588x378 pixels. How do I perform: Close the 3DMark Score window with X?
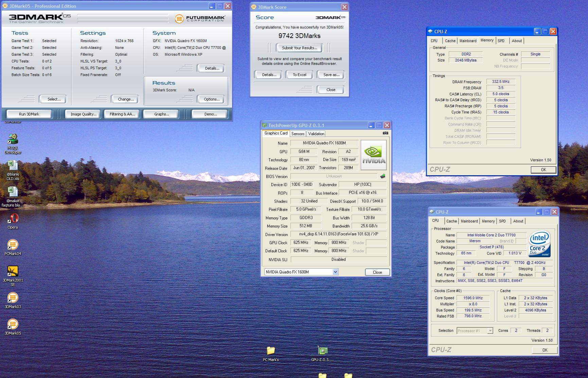[344, 7]
